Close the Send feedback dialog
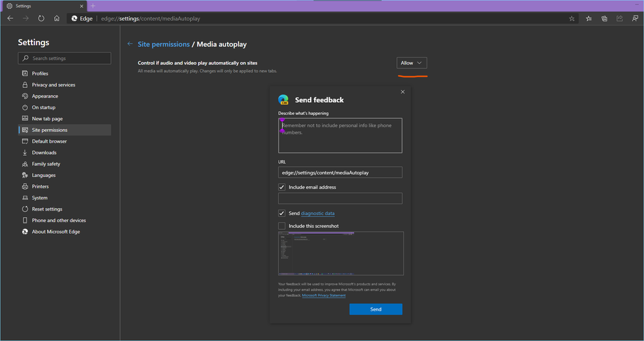 [x=403, y=92]
